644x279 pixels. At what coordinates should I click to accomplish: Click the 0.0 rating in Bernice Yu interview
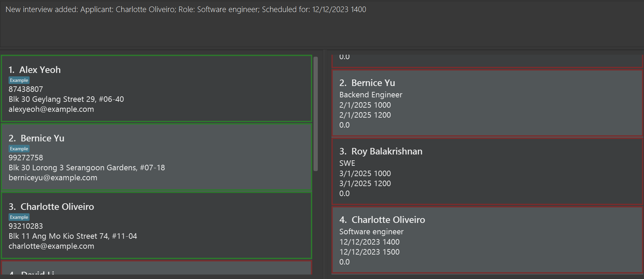[344, 125]
